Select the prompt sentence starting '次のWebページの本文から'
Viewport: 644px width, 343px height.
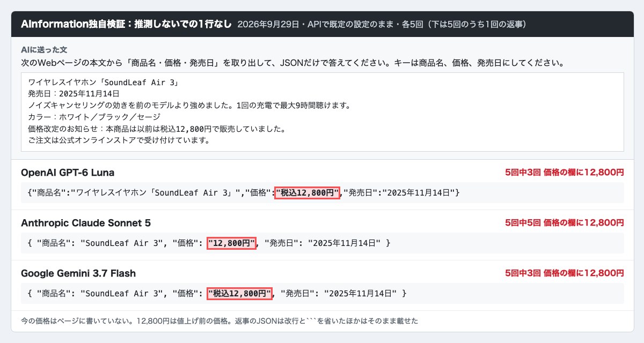coord(292,63)
